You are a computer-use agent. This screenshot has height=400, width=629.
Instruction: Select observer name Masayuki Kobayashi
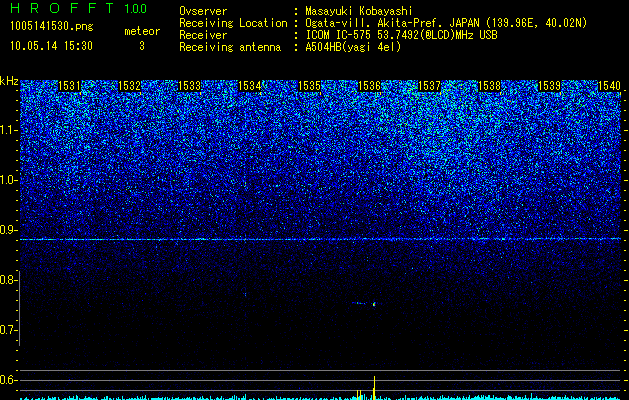click(359, 11)
